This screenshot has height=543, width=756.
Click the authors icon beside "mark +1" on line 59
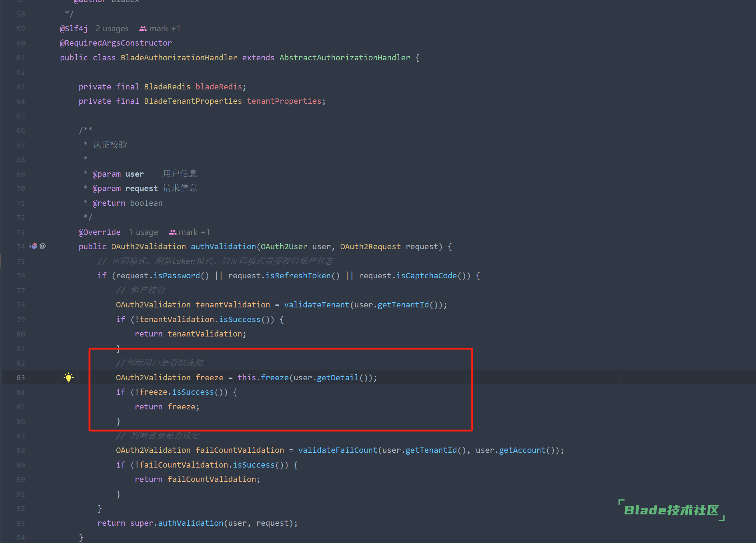tap(143, 28)
